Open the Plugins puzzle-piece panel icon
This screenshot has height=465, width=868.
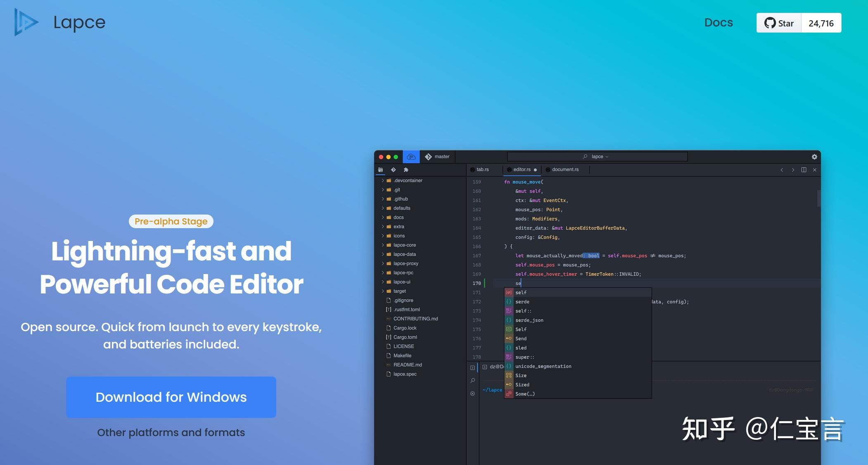click(406, 170)
